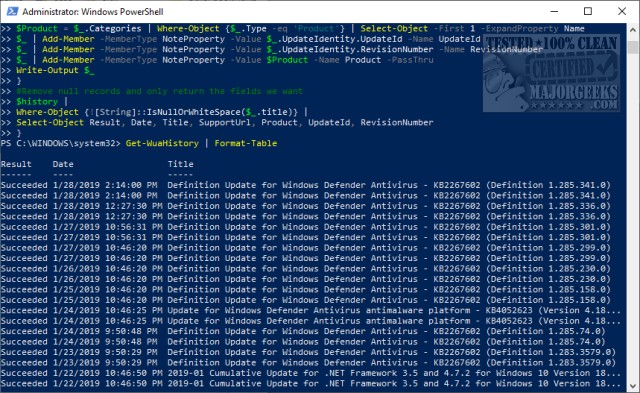Click the Administrator: Windows PowerShell title text
Viewport: 640px width, 393px height.
[x=93, y=12]
